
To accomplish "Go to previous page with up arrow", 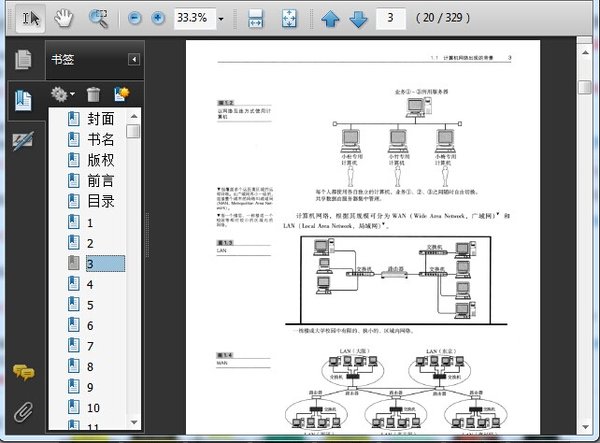I will pos(330,18).
